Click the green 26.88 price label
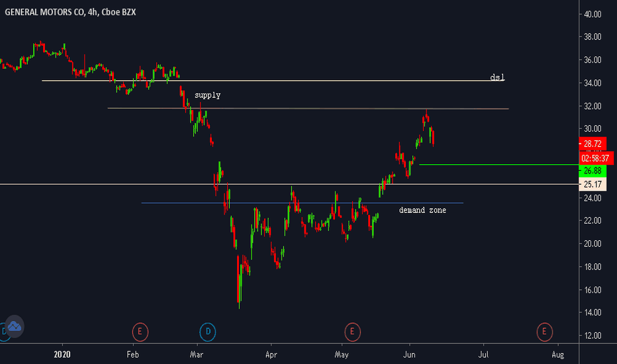Viewport: 617px width, 364px height. click(x=593, y=170)
